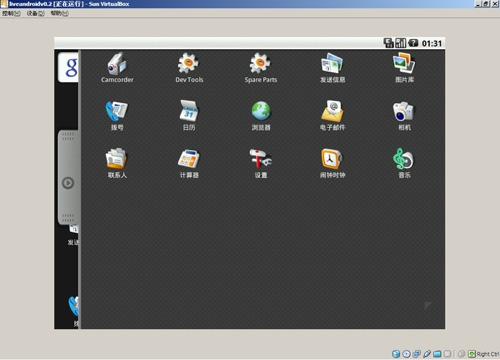
Task: Tap the Google search widget
Action: tap(69, 67)
